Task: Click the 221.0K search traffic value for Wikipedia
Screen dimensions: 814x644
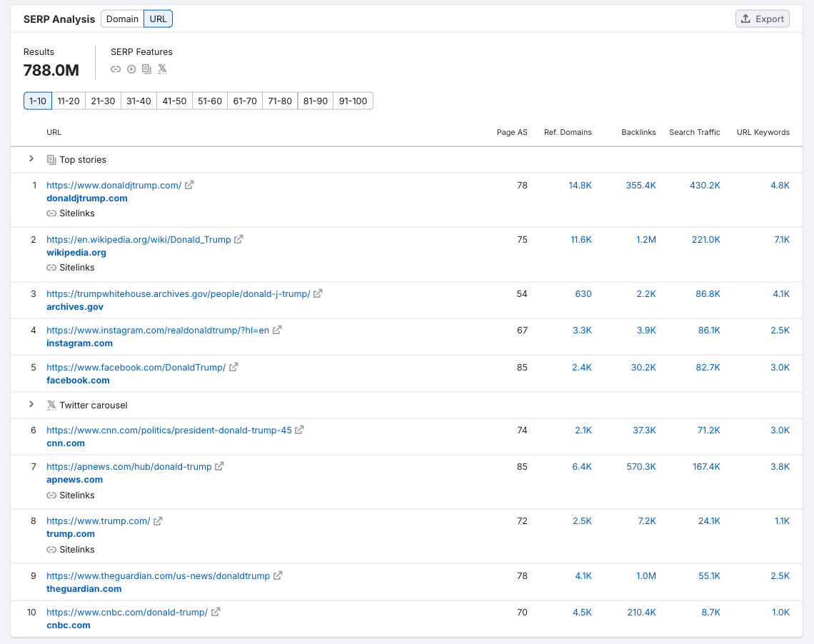Action: click(x=706, y=239)
